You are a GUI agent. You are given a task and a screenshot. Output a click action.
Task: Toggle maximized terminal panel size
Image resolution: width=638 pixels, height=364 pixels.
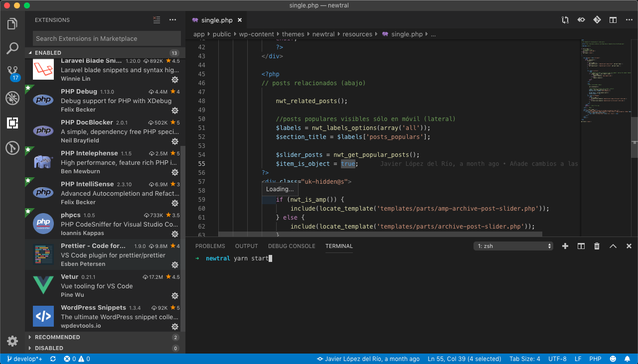tap(613, 246)
